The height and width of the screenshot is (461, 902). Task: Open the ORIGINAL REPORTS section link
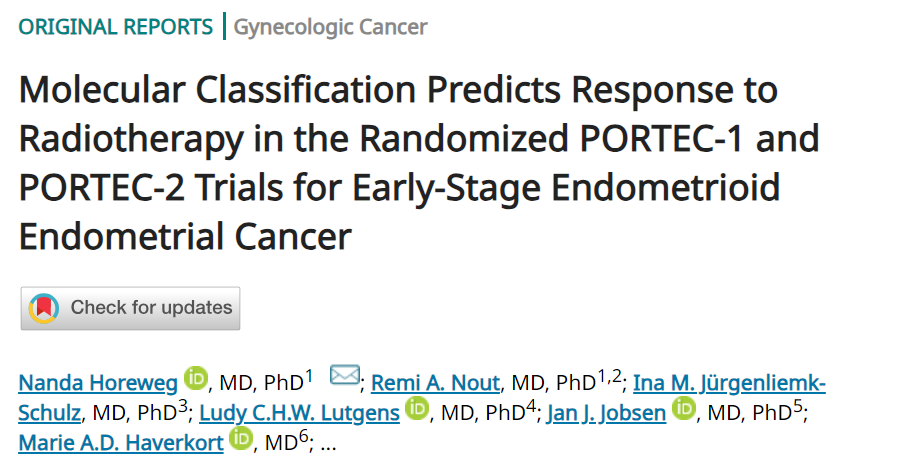point(116,27)
